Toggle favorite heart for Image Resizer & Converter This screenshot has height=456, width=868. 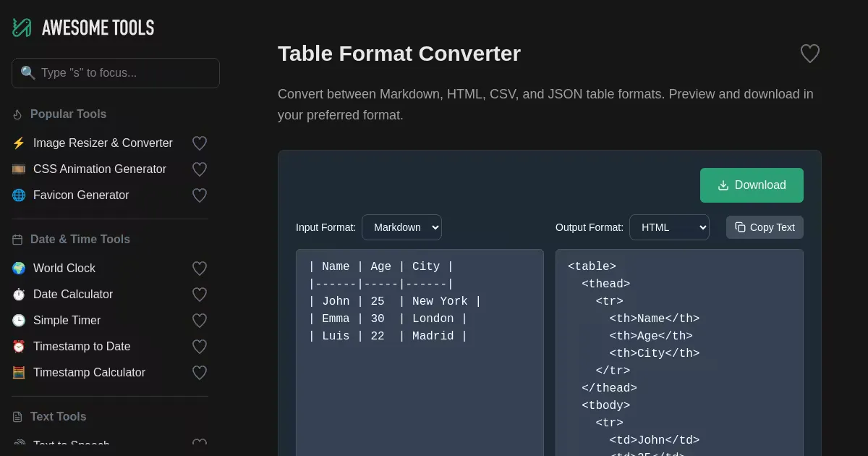click(x=200, y=143)
